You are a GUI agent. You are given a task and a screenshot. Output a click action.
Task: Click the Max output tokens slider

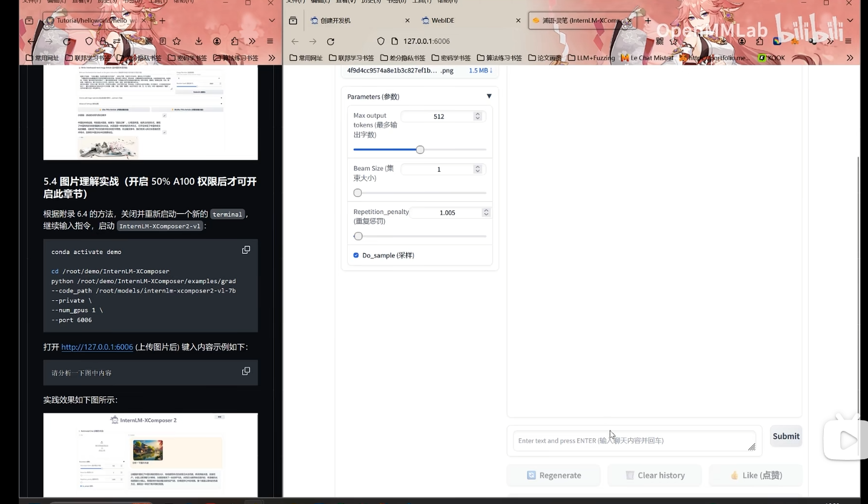click(420, 149)
